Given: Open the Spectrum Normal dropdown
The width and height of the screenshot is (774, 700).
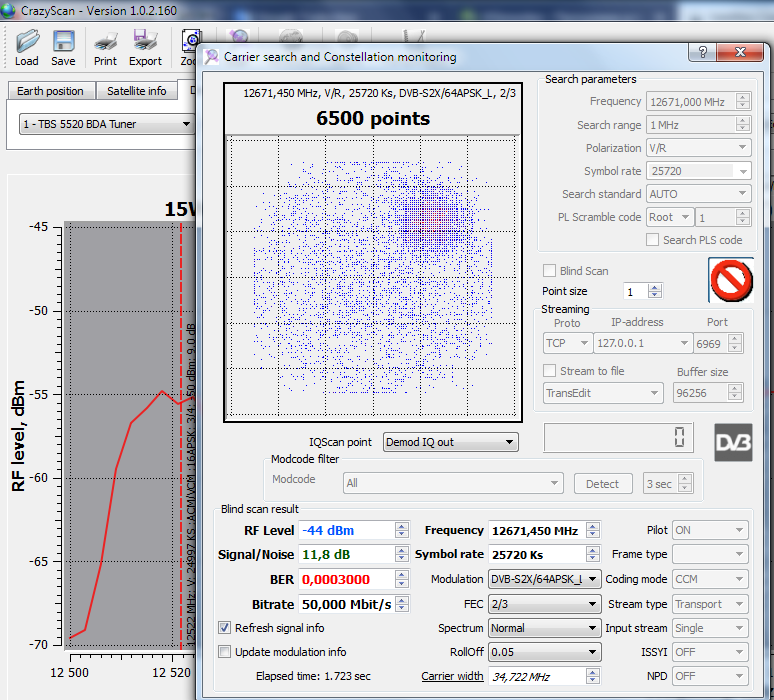Looking at the screenshot, I should click(x=544, y=627).
